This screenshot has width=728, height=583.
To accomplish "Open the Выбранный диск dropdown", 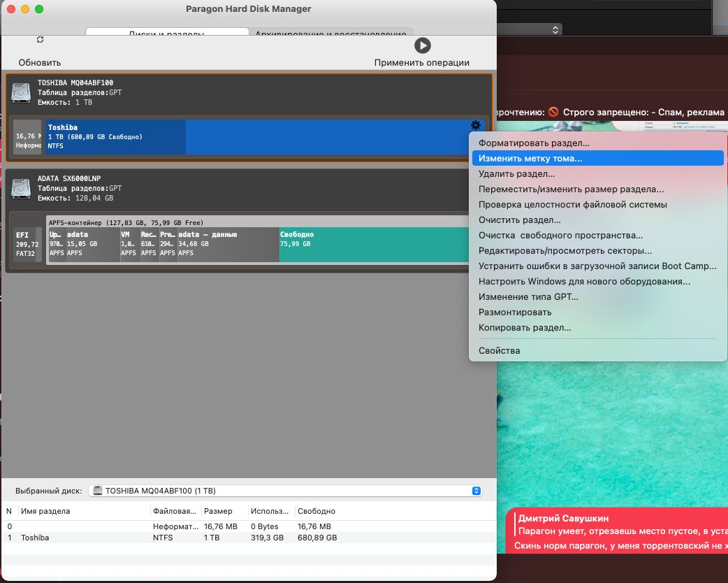I will point(285,491).
